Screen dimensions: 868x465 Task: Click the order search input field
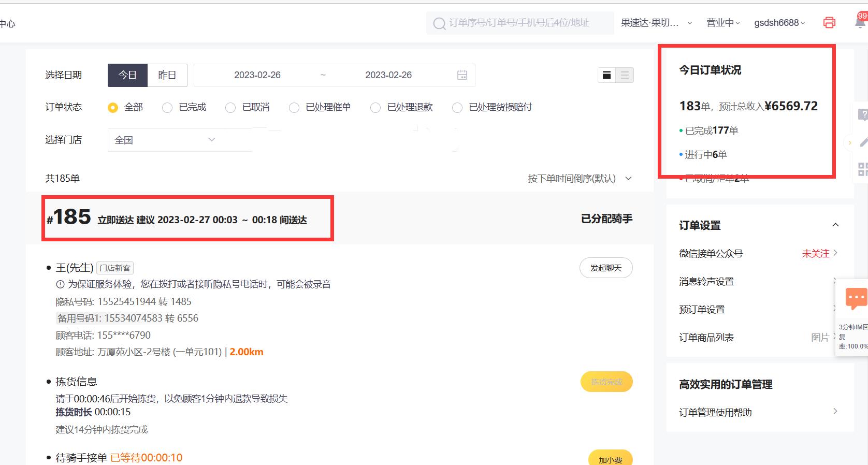[x=520, y=23]
